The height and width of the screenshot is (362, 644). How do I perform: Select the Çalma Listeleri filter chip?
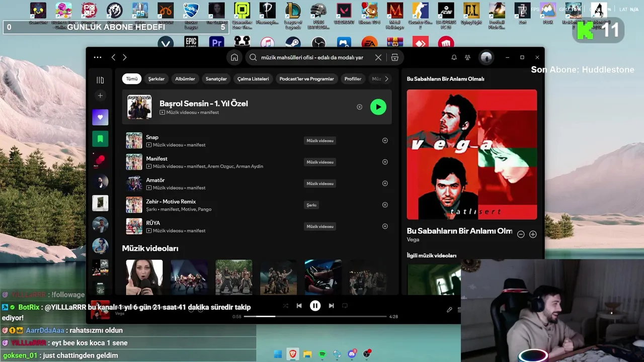pyautogui.click(x=253, y=79)
